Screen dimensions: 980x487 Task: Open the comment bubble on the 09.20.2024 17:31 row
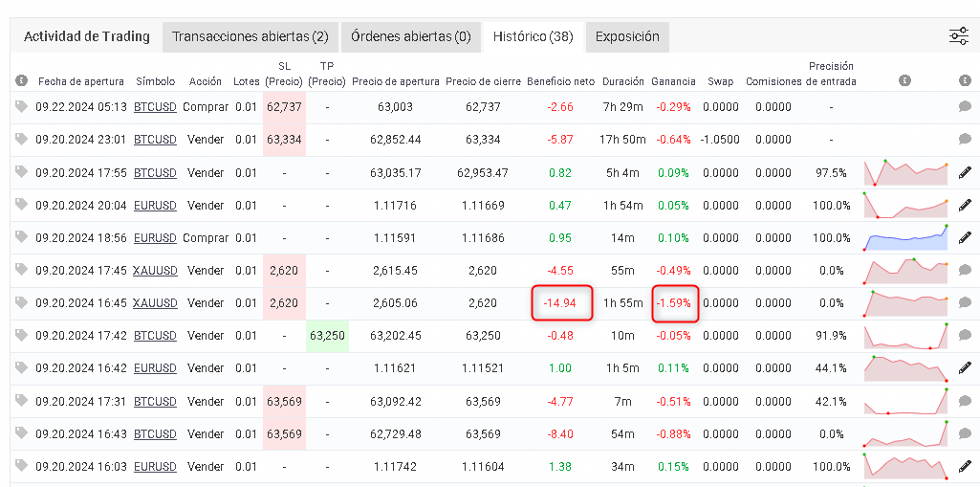click(x=965, y=401)
